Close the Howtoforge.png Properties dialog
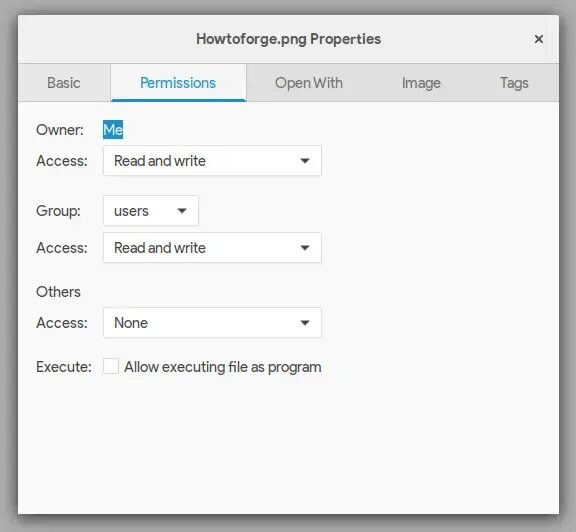Viewport: 576px width, 532px height. [538, 39]
